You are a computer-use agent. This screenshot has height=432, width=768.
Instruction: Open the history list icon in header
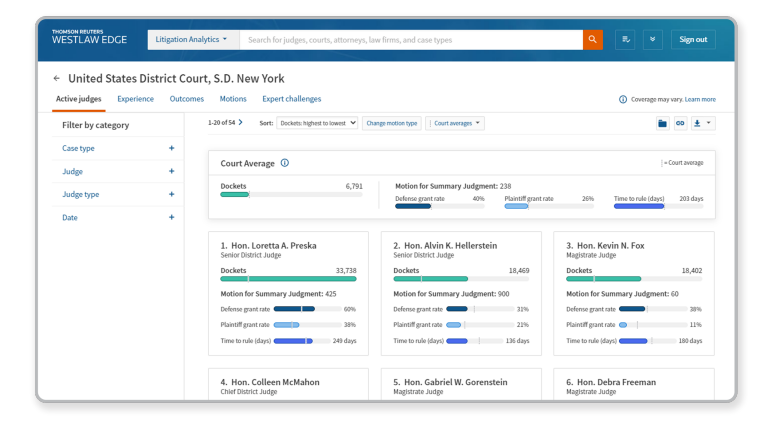point(626,40)
